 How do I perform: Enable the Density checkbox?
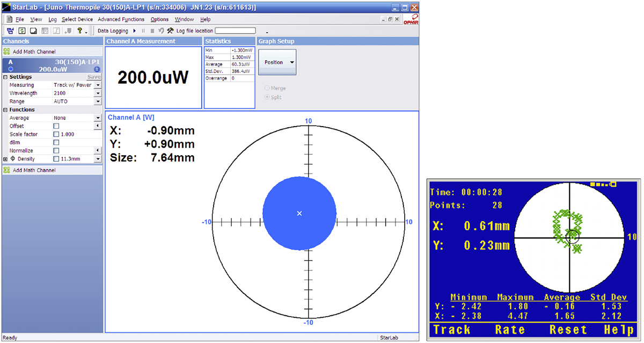(56, 159)
